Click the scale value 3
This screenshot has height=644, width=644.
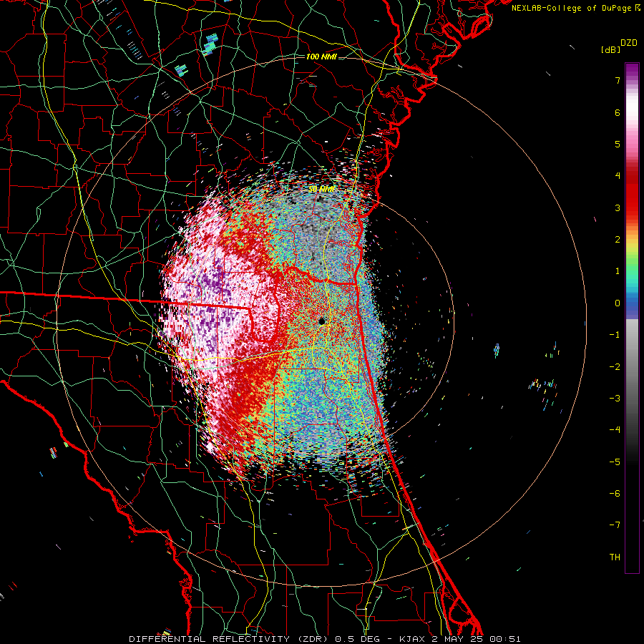point(618,208)
